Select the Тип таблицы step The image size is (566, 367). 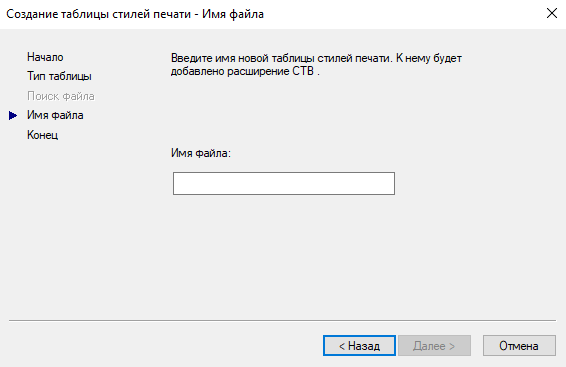point(59,77)
